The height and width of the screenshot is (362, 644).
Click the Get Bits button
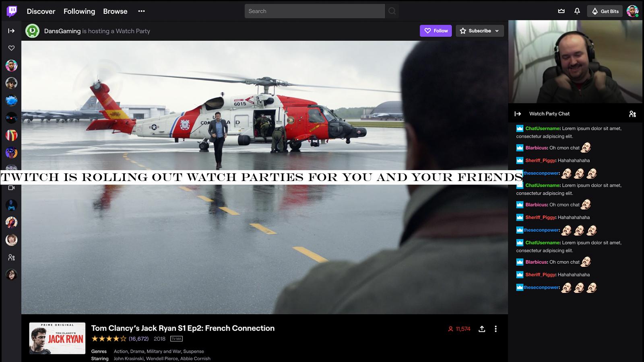pyautogui.click(x=605, y=11)
